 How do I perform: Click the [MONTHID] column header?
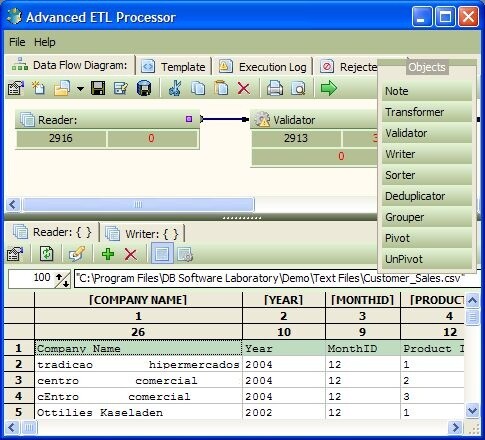pyautogui.click(x=363, y=300)
